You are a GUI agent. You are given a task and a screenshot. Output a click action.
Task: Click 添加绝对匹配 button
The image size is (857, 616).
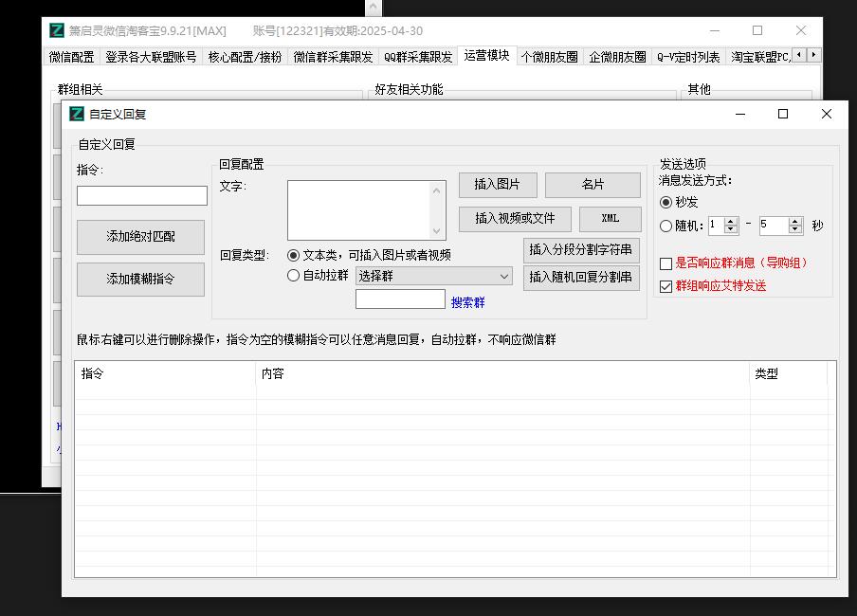(x=141, y=237)
